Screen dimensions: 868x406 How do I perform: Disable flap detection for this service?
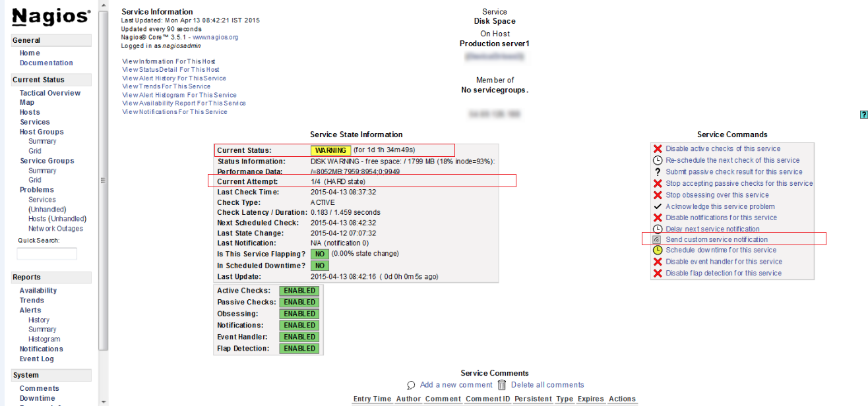tap(723, 273)
